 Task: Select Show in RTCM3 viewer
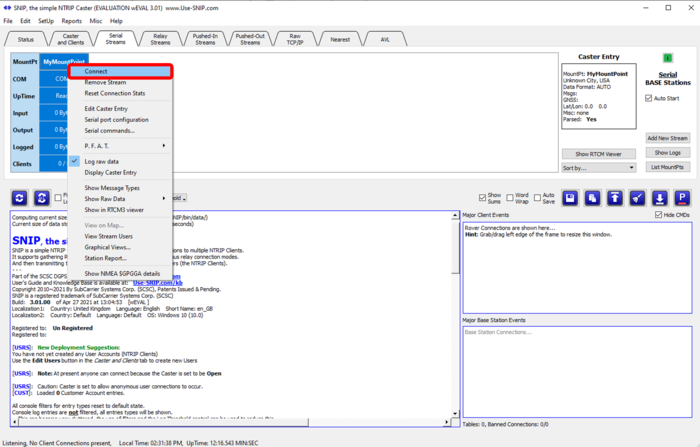(x=114, y=210)
